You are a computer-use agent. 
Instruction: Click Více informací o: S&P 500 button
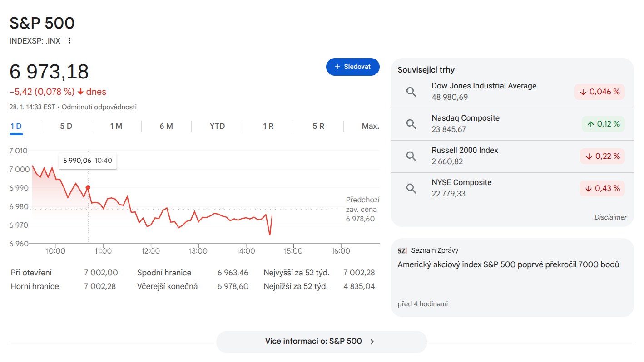tap(322, 342)
